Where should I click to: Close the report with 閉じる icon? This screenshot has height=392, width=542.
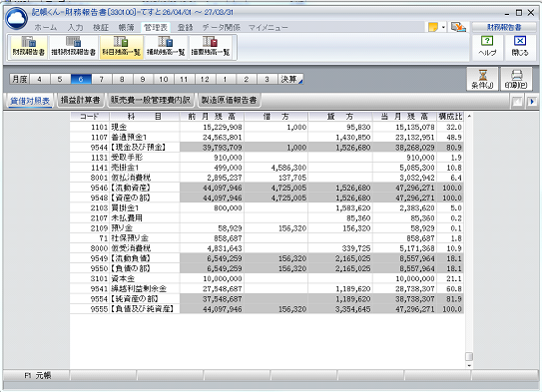520,47
